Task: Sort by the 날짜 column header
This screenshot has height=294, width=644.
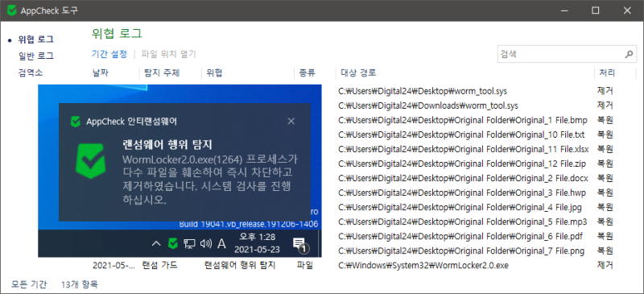Action: pyautogui.click(x=101, y=73)
